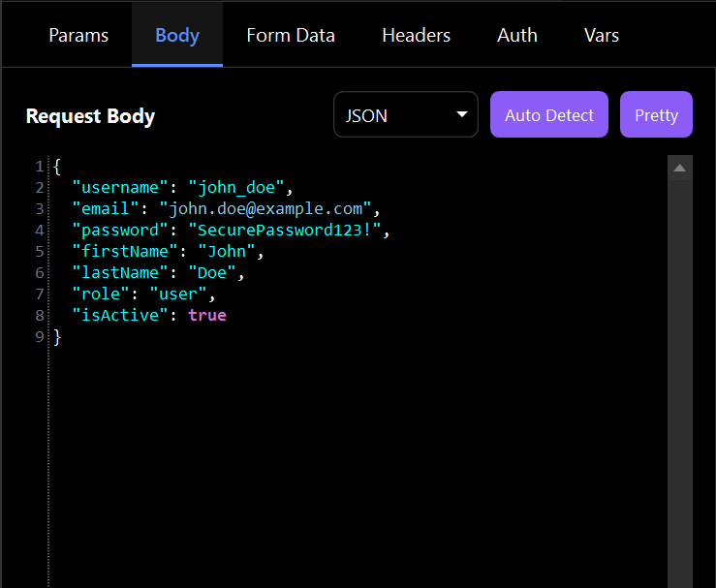Image resolution: width=716 pixels, height=588 pixels.
Task: Click the "john.doe@example.com" value
Action: [x=265, y=208]
